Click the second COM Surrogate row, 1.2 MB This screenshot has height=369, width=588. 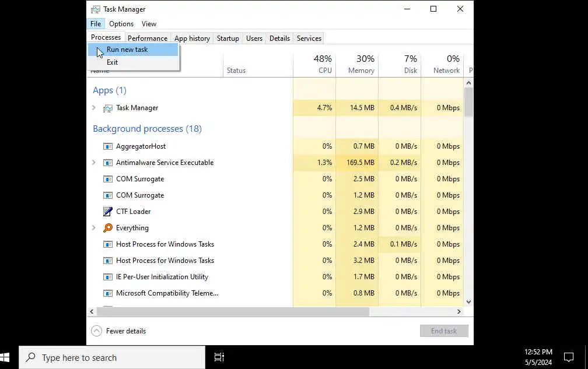(x=275, y=195)
